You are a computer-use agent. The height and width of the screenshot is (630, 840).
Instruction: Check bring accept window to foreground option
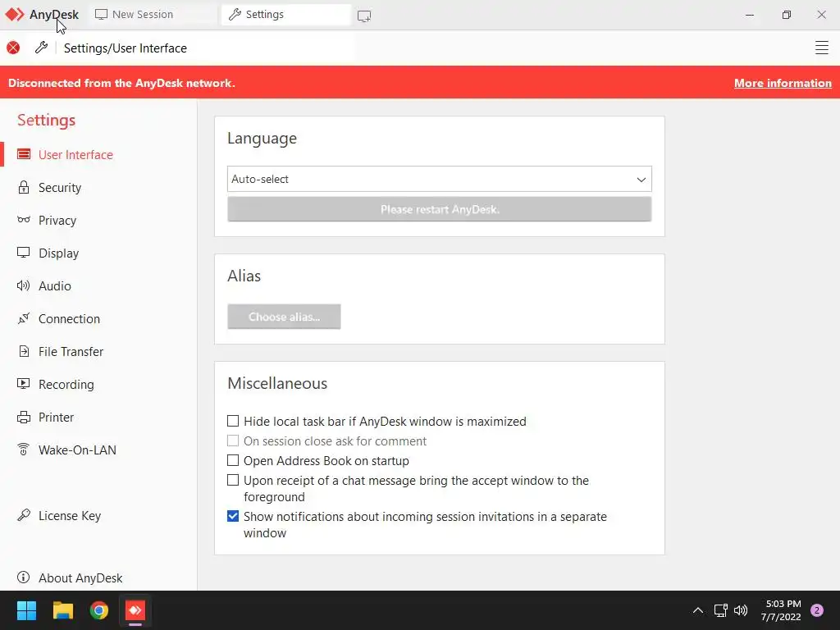pyautogui.click(x=233, y=480)
